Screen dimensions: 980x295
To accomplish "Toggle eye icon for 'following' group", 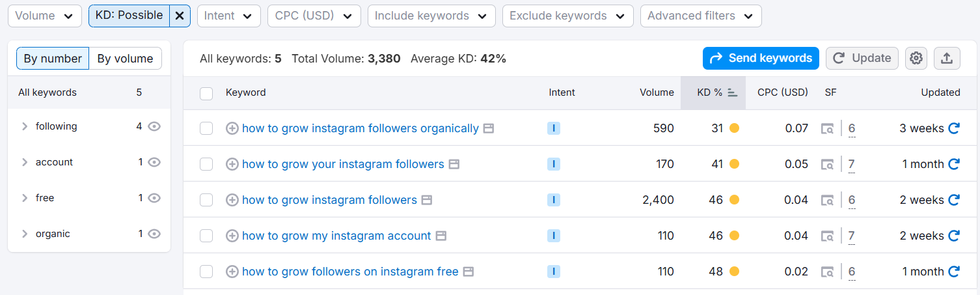I will [154, 126].
